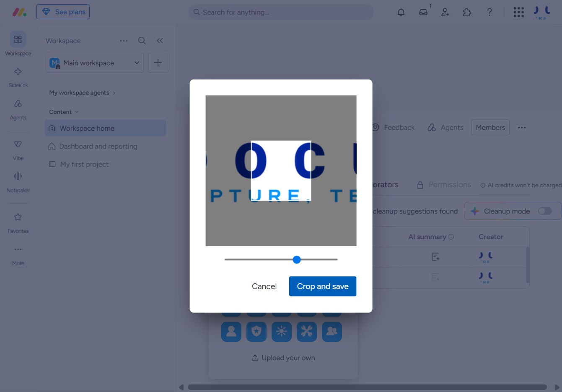Choose the single person icon

click(231, 331)
